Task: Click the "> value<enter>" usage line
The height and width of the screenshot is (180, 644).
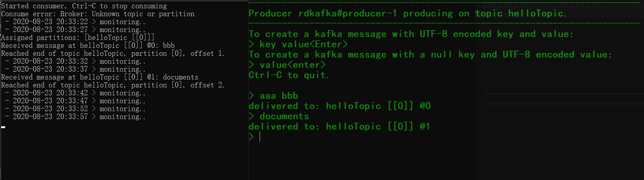Action: [x=287, y=65]
